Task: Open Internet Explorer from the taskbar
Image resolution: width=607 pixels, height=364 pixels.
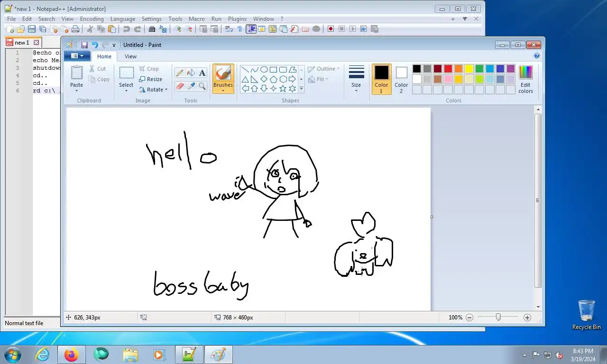Action: coord(43,355)
